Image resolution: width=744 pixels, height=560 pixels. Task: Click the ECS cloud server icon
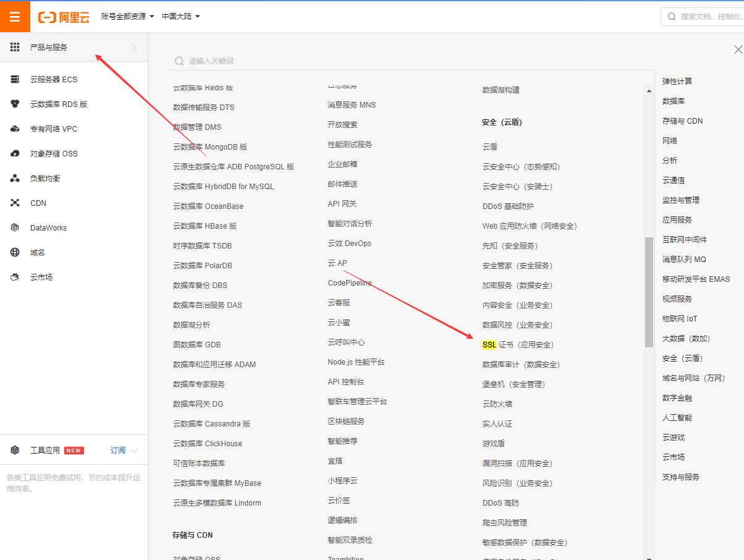coord(15,79)
